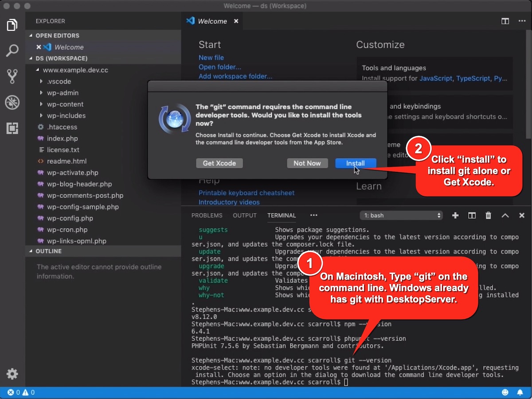The width and height of the screenshot is (532, 399).
Task: Create a new terminal with plus icon
Action: (x=455, y=215)
